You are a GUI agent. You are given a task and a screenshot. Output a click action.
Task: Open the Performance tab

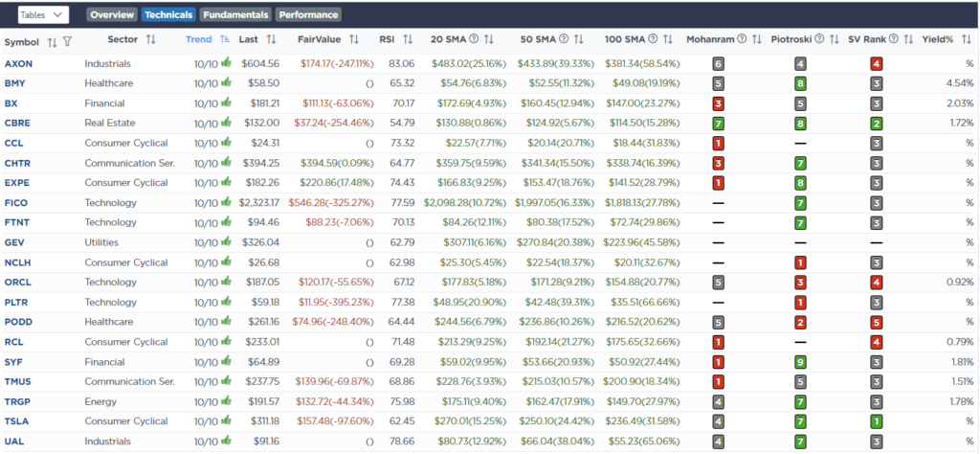point(308,15)
